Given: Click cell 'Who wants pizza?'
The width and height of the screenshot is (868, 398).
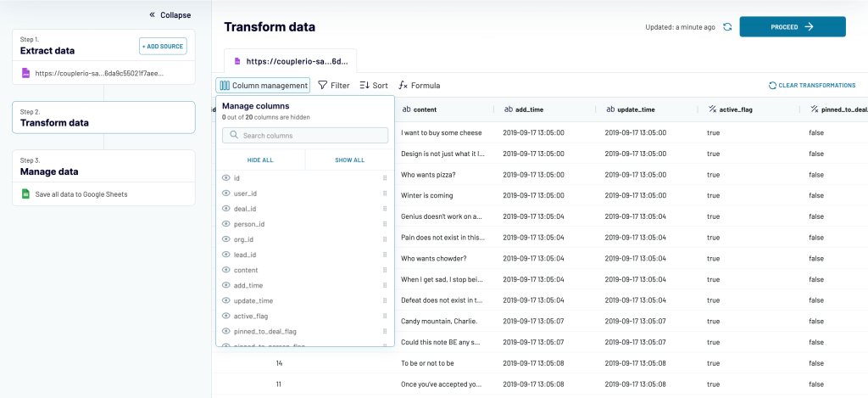Looking at the screenshot, I should point(428,175).
